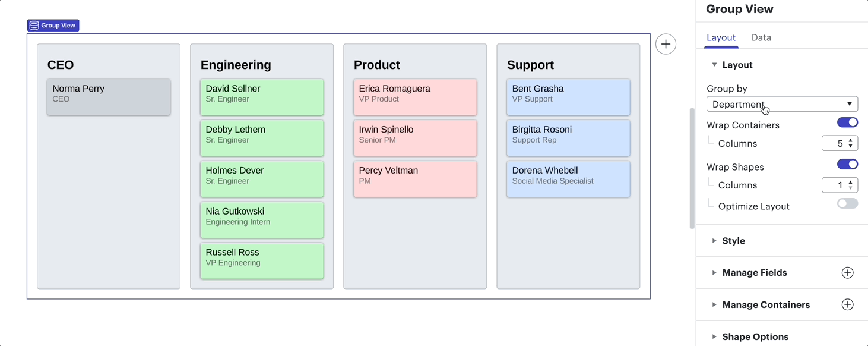Screen dimensions: 868x346
Task: Click the plus button beside the canvas
Action: 666,43
